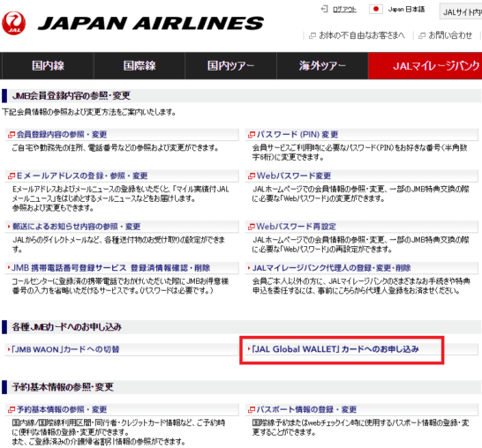Open 予約基本情報の参照・変更 link

coord(62,409)
